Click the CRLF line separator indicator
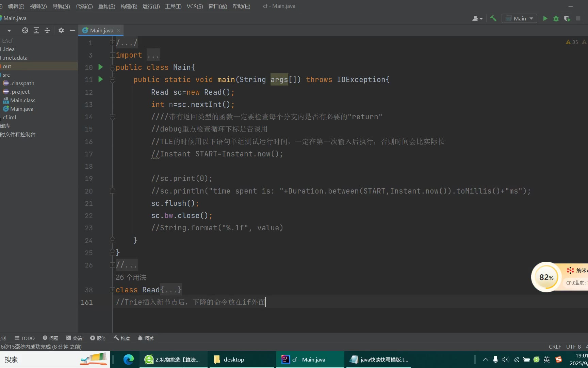 point(555,347)
